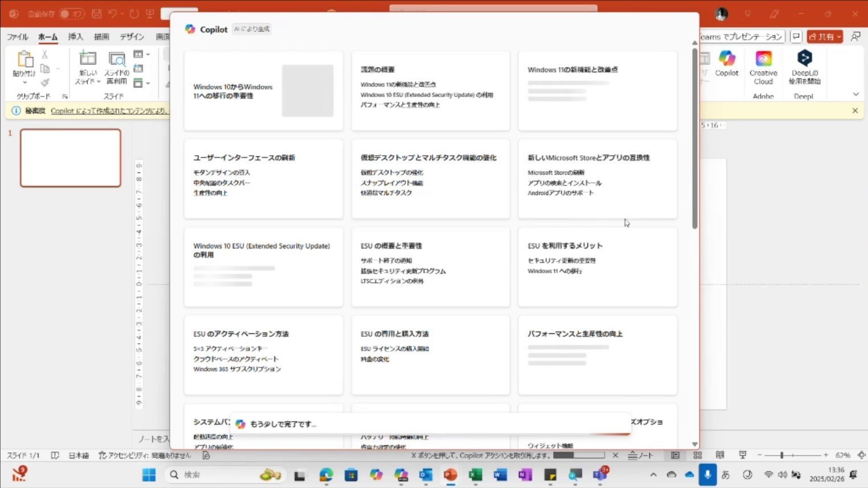This screenshot has width=868, height=488.
Task: Save the presentation using the floppy disk icon
Action: [x=97, y=14]
